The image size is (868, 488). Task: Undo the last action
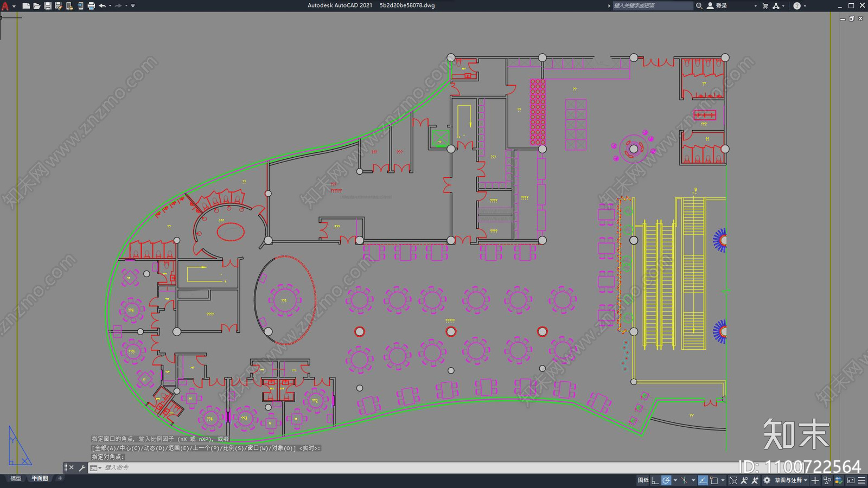(102, 6)
